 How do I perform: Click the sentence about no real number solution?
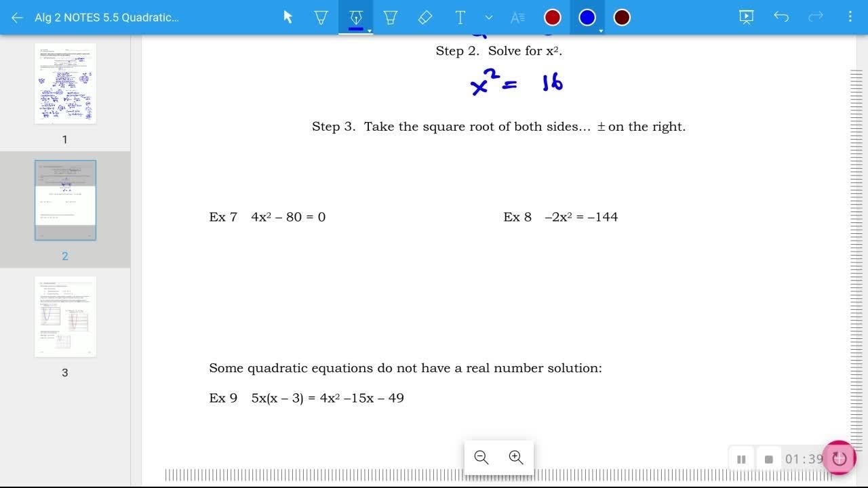pyautogui.click(x=406, y=368)
